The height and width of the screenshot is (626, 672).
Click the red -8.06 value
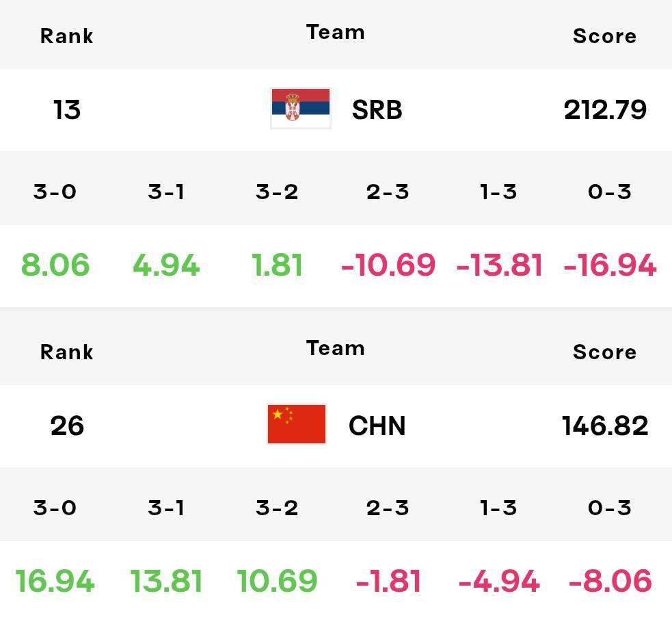click(x=610, y=581)
